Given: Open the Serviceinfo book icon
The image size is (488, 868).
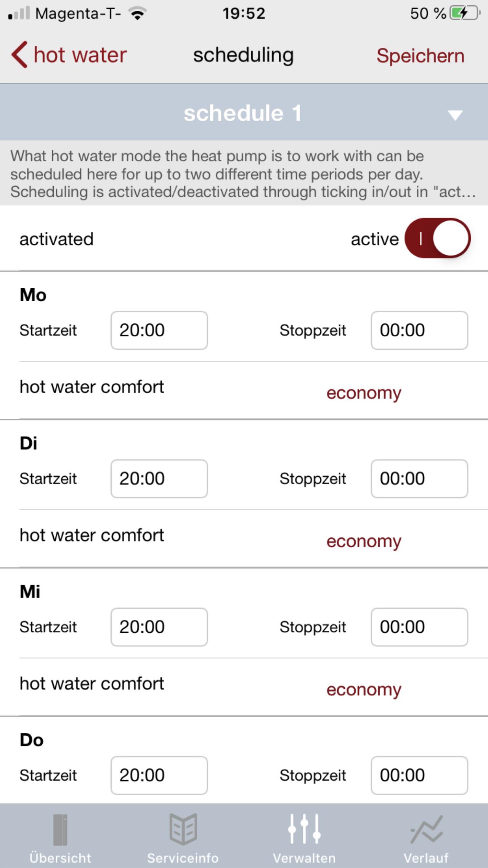Looking at the screenshot, I should (x=183, y=829).
